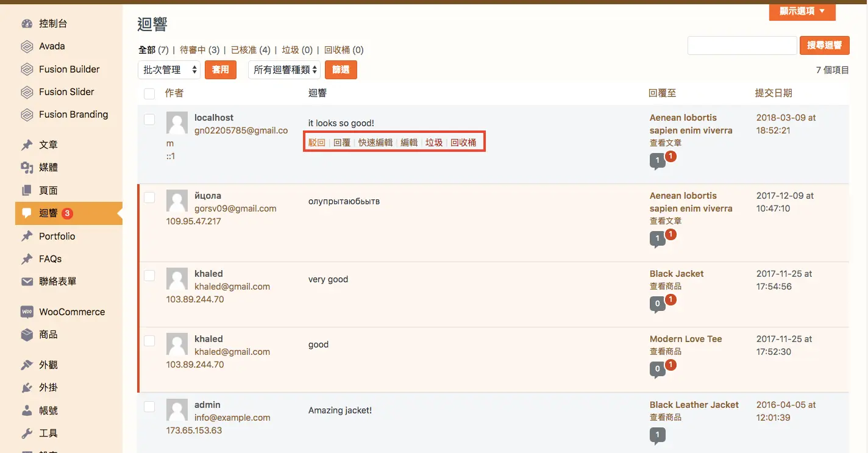Click the Fusion Branding icon
The width and height of the screenshot is (868, 453).
point(27,115)
